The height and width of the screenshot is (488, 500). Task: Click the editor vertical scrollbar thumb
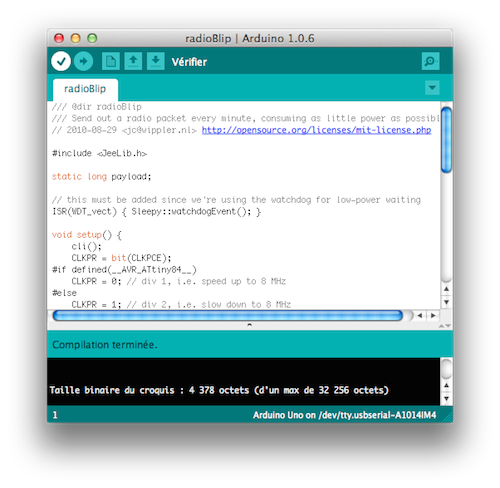point(446,140)
